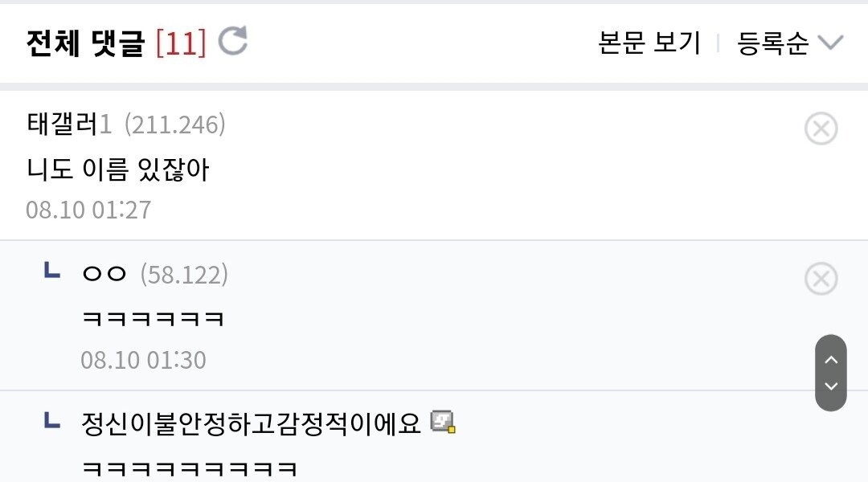Delete ㅇㅇ's reply with the X icon
868x482 pixels.
[x=821, y=279]
